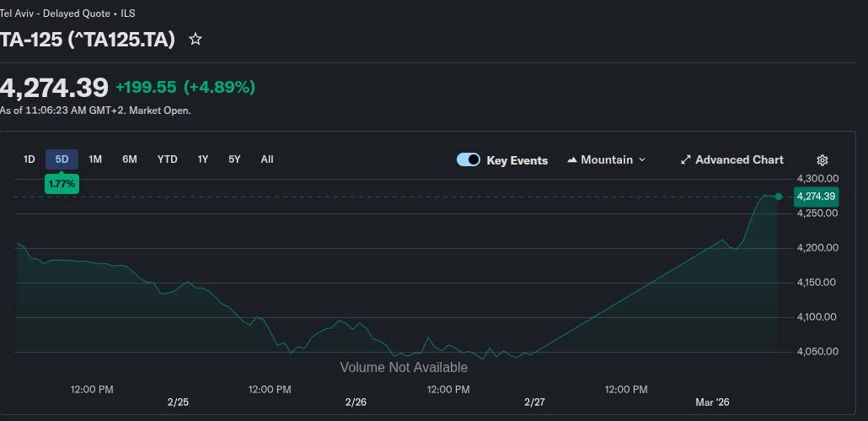Choose the YTD time range

(167, 159)
